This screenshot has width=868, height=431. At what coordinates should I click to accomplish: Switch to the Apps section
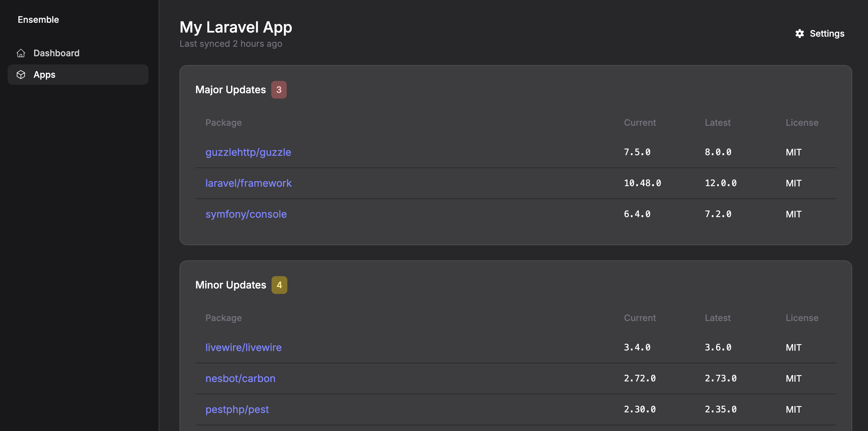pyautogui.click(x=44, y=75)
